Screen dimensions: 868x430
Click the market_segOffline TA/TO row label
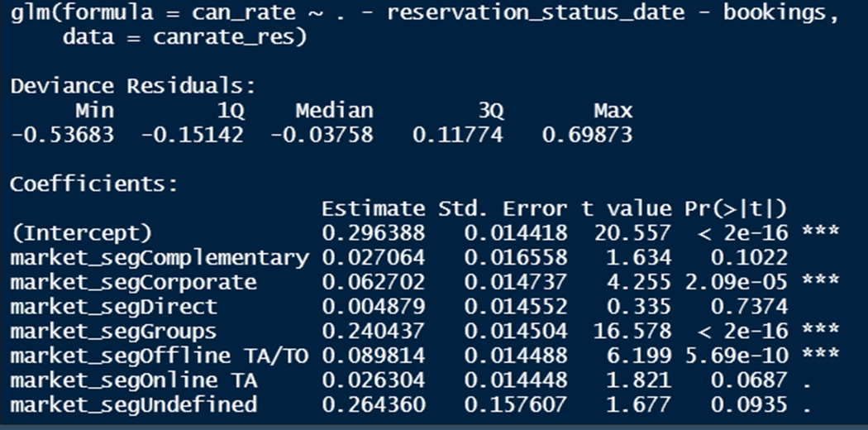pyautogui.click(x=160, y=356)
